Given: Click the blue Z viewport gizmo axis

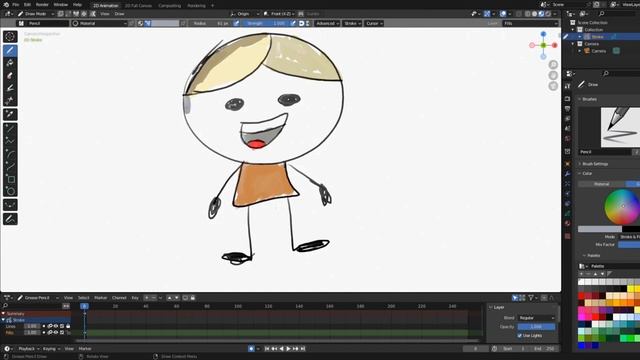Looking at the screenshot, I should point(543,34).
